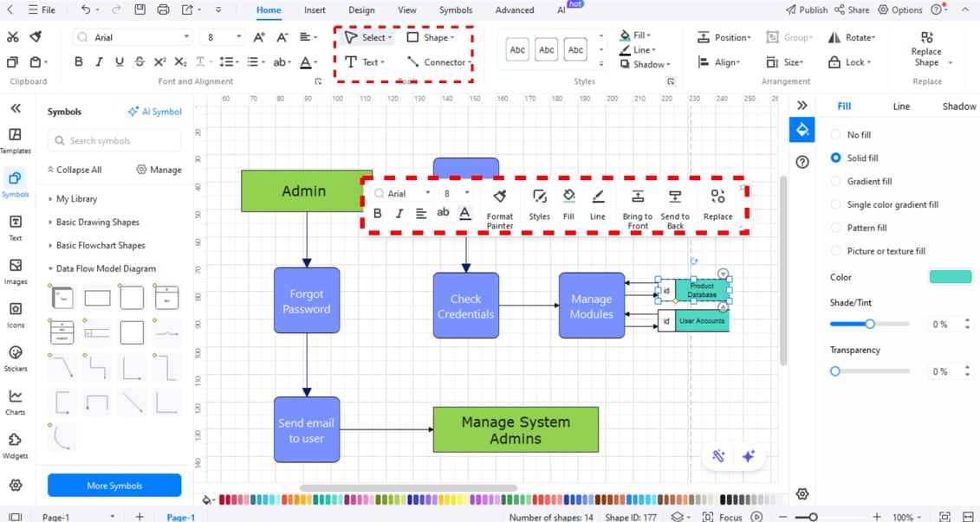Collapse the left sidebar with double chevron
This screenshot has height=522, width=980.
(x=16, y=108)
